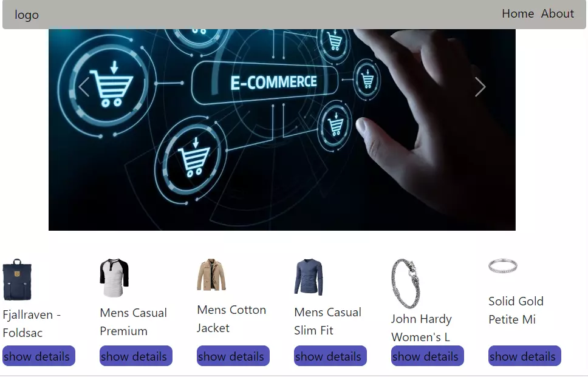The image size is (588, 377).
Task: Click the Mens Casual Premium shirt image
Action: coord(114,278)
